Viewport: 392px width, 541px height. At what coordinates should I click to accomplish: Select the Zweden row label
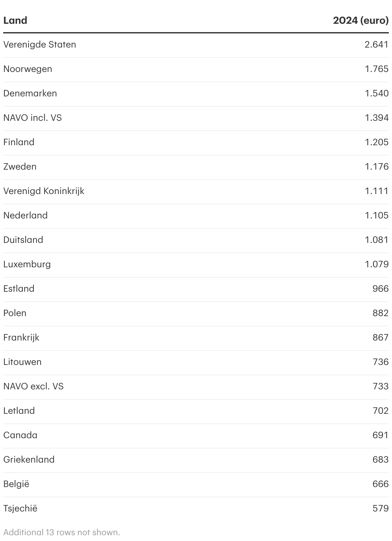pyautogui.click(x=20, y=167)
